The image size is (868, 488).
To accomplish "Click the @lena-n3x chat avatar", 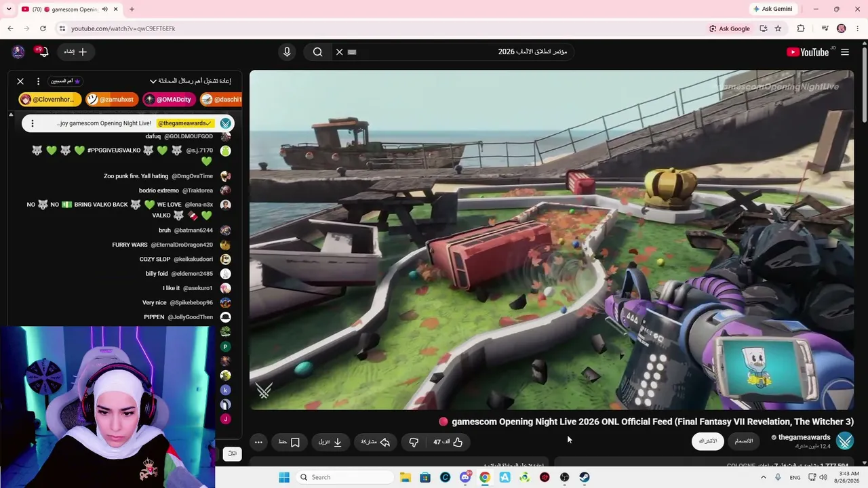I will coord(226,205).
